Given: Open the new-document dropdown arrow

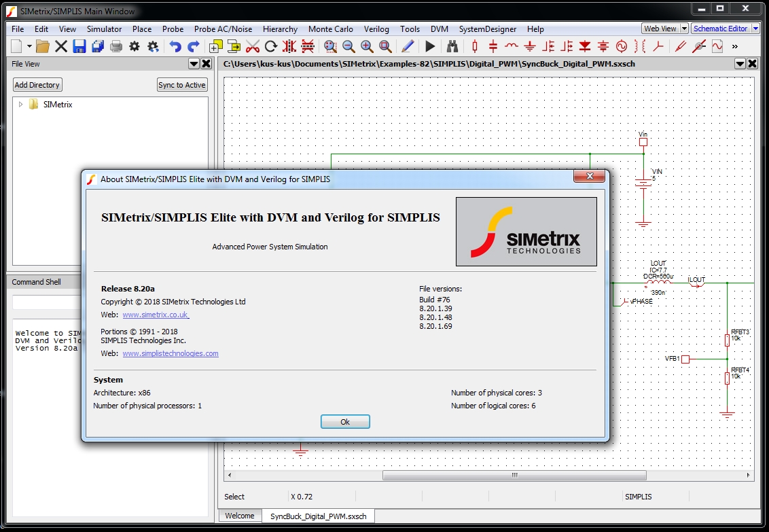Looking at the screenshot, I should [29, 47].
